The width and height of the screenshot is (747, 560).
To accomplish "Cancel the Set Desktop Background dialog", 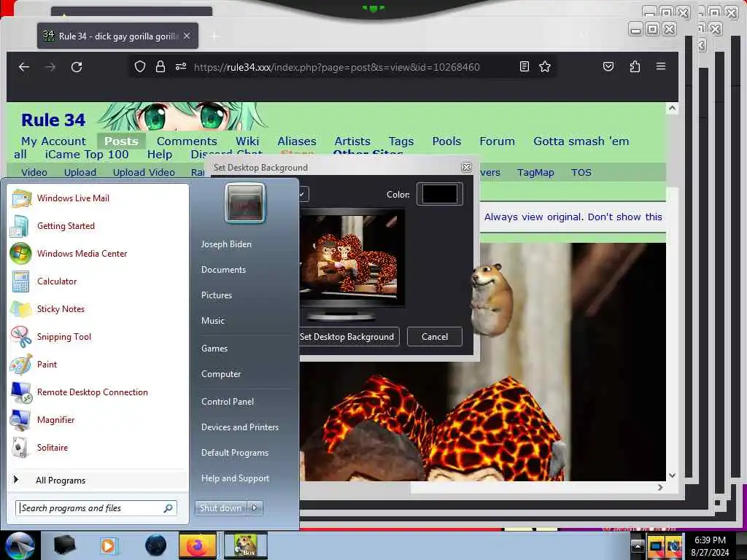I will coord(435,337).
